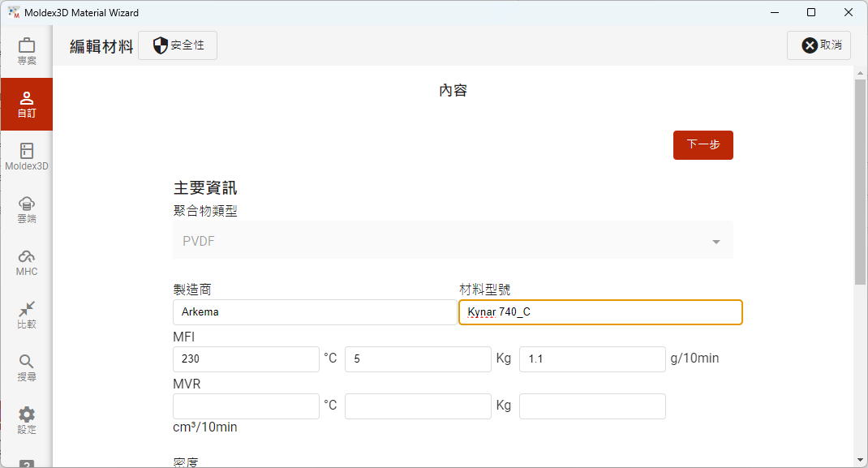Click the 製造商 field showing Arkema

tap(315, 312)
